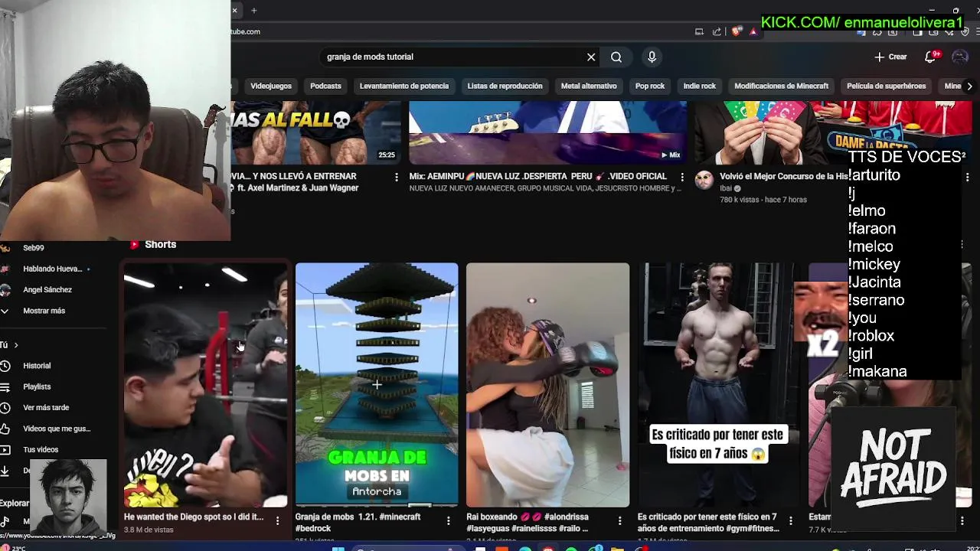This screenshot has width=980, height=551.
Task: Open the Tú section chevron
Action: coord(15,345)
